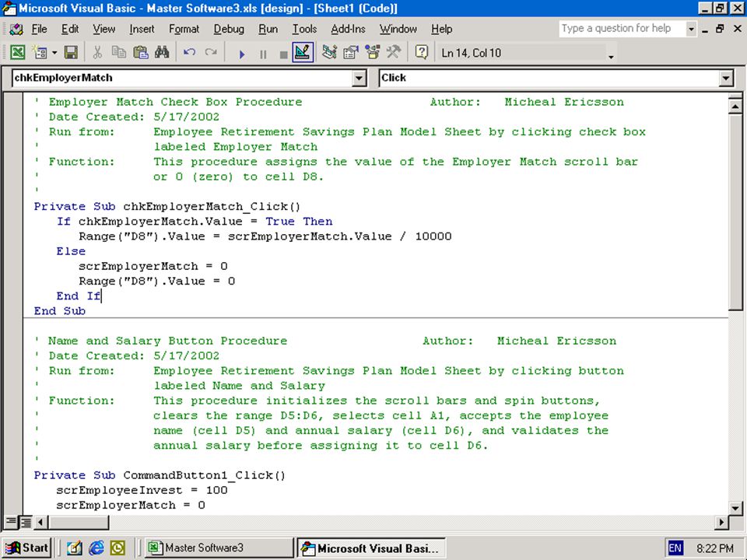Expand the Click procedure dropdown
747x560 pixels.
[x=725, y=78]
